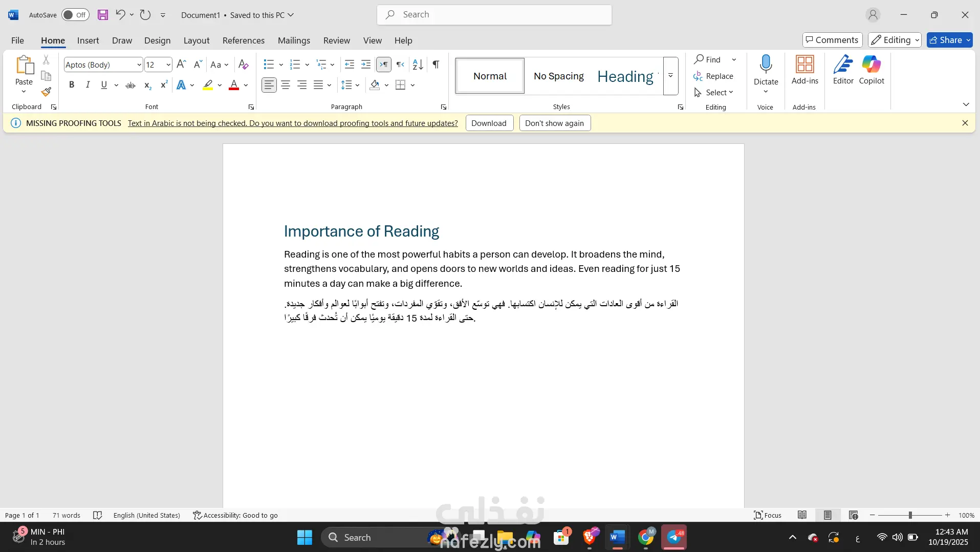Viewport: 980px width, 552px height.
Task: Undo the last action
Action: click(x=120, y=15)
